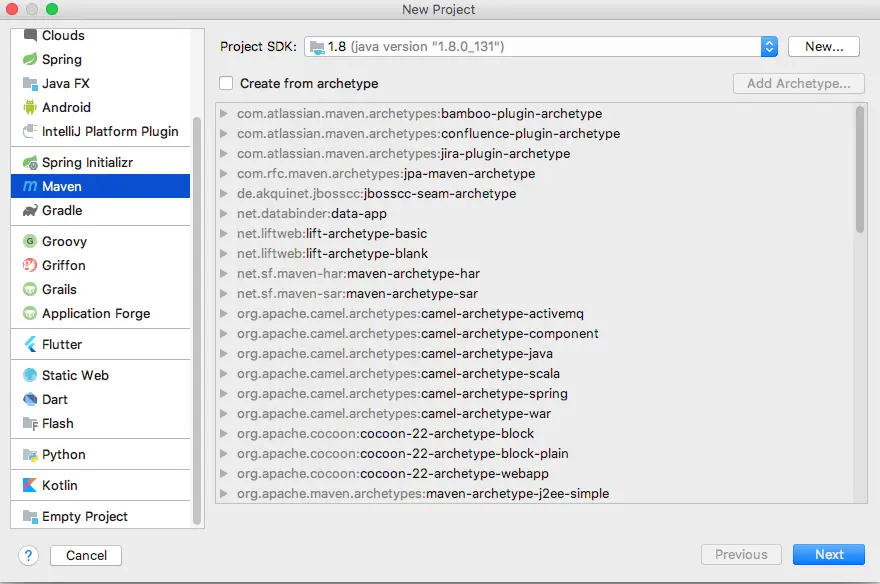This screenshot has height=584, width=880.
Task: Select Empty Project type label
Action: pos(85,517)
